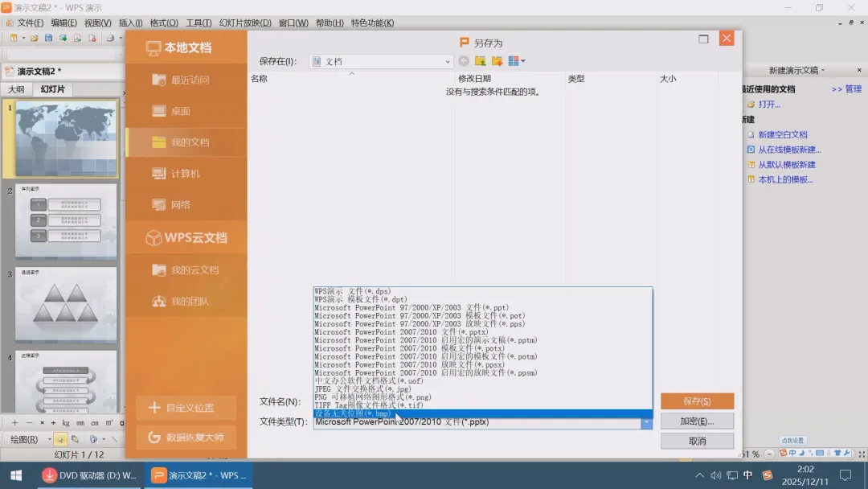Open the dropdown arrow beside the print icon
Viewport: 868px width, 489px height.
(x=120, y=38)
